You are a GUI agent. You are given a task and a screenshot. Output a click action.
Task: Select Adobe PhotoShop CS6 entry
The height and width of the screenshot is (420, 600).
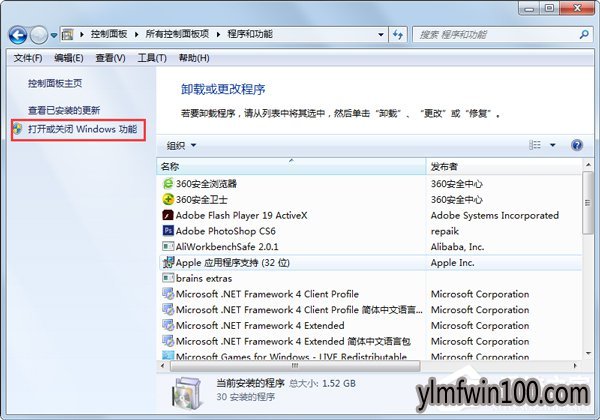point(225,231)
